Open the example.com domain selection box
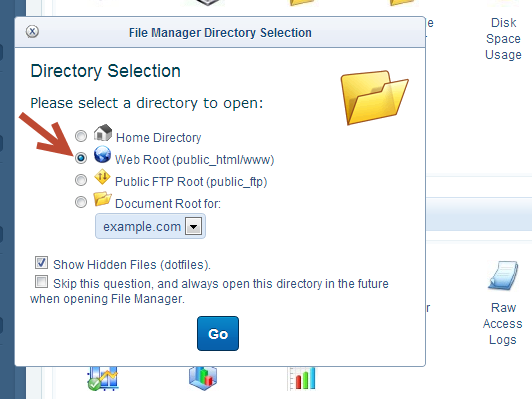Image resolution: width=532 pixels, height=399 pixels. pyautogui.click(x=150, y=226)
